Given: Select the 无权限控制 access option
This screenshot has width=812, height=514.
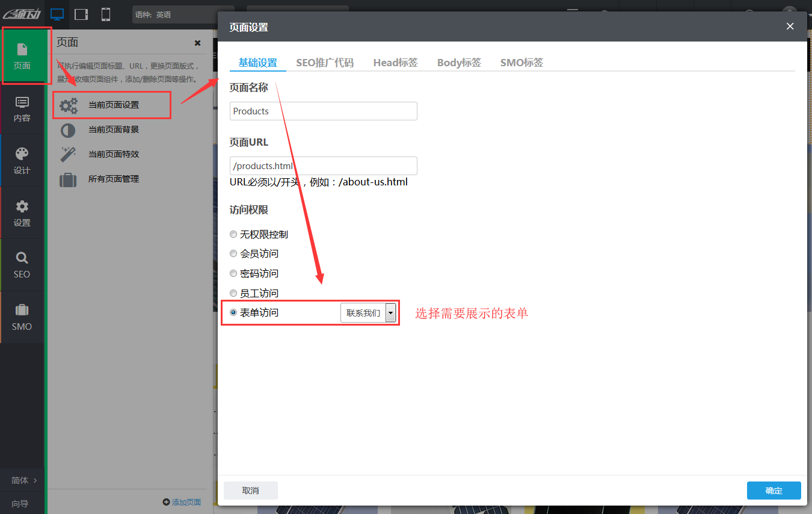Looking at the screenshot, I should [233, 234].
